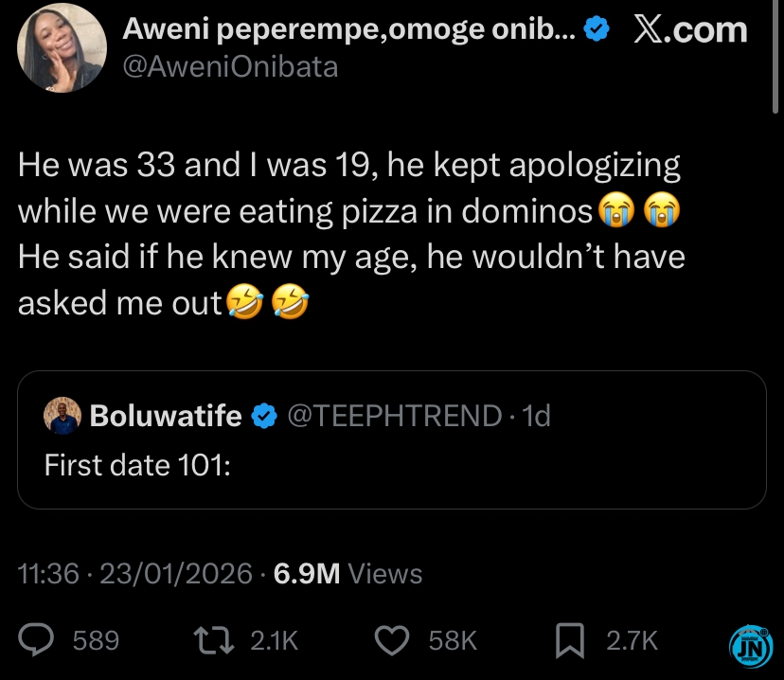Image resolution: width=784 pixels, height=680 pixels.
Task: Visit the @TEEPHTREND profile handle
Action: 392,415
